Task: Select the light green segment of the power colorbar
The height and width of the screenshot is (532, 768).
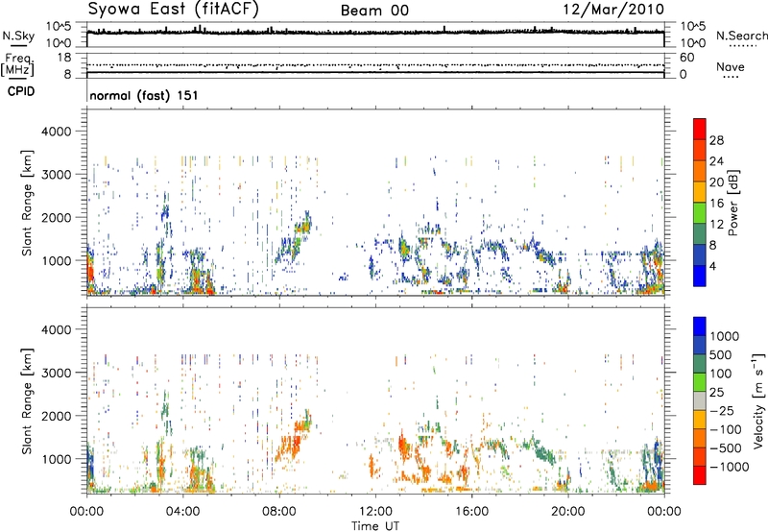Action: point(700,213)
